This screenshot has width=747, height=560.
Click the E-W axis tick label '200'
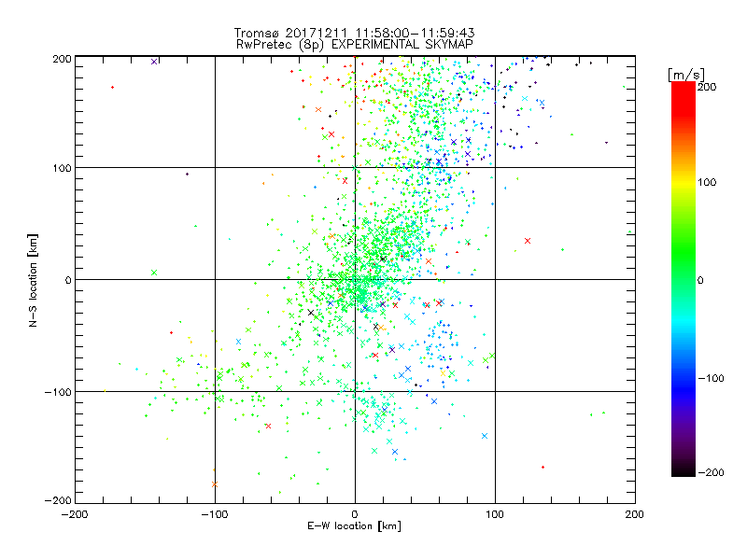pos(635,514)
